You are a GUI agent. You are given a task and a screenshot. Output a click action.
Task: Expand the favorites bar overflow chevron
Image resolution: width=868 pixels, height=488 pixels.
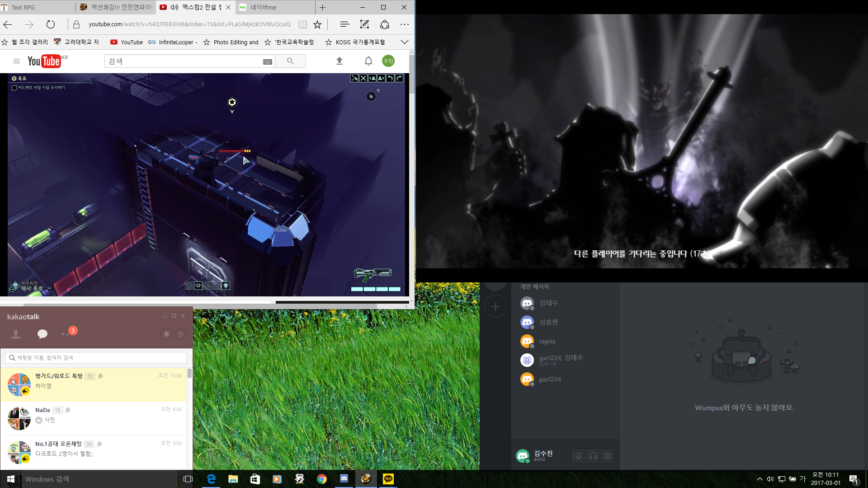(x=405, y=42)
